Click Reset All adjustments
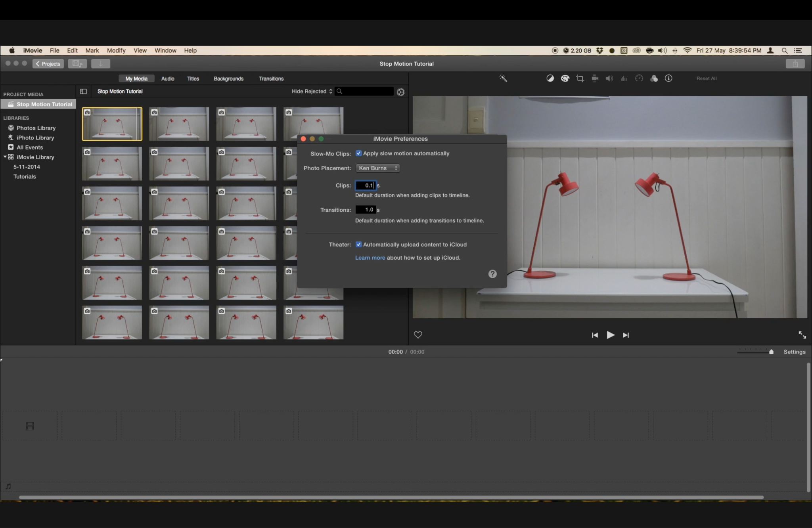812x528 pixels. [x=707, y=78]
